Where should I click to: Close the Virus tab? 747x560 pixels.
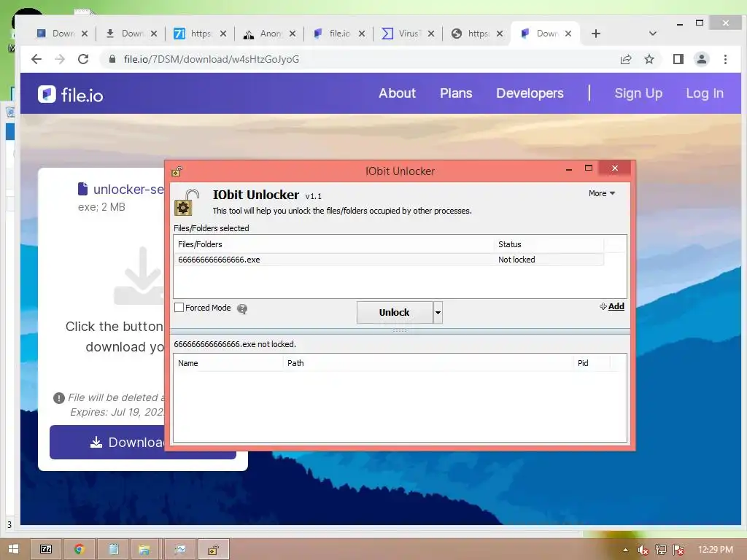tap(431, 34)
